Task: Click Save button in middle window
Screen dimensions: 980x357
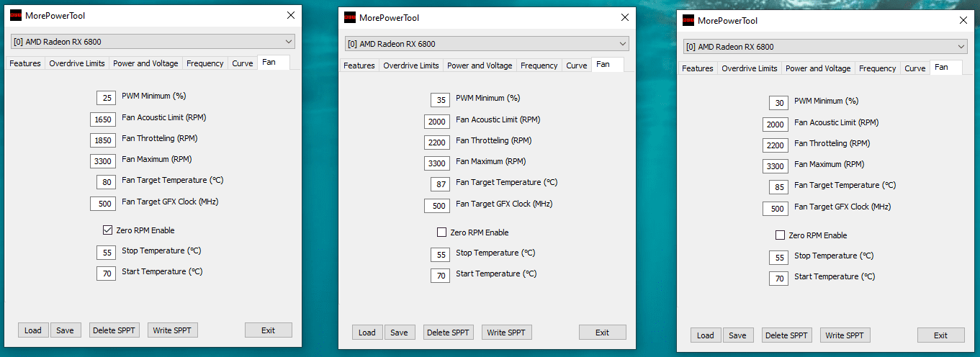Action: click(400, 333)
